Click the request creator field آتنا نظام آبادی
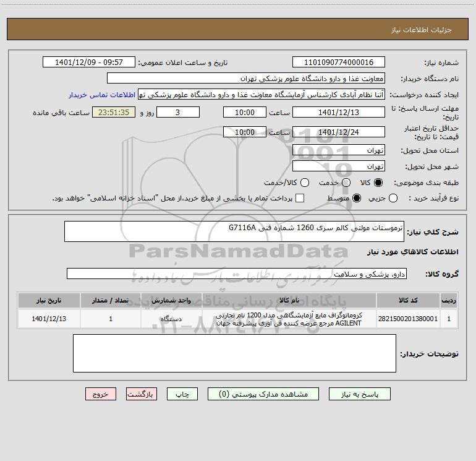The height and width of the screenshot is (461, 476). pyautogui.click(x=261, y=95)
